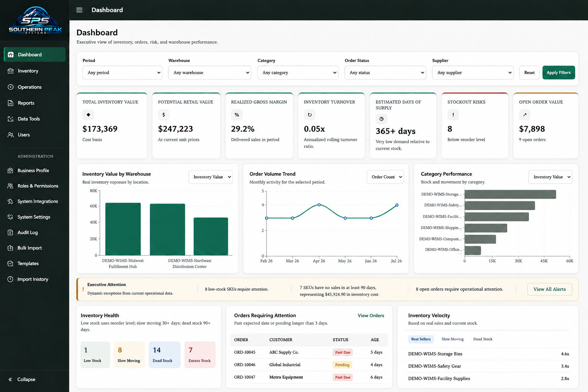The image size is (588, 392).
Task: Click the Midwest Fulfillment Hub bar
Action: (x=123, y=229)
